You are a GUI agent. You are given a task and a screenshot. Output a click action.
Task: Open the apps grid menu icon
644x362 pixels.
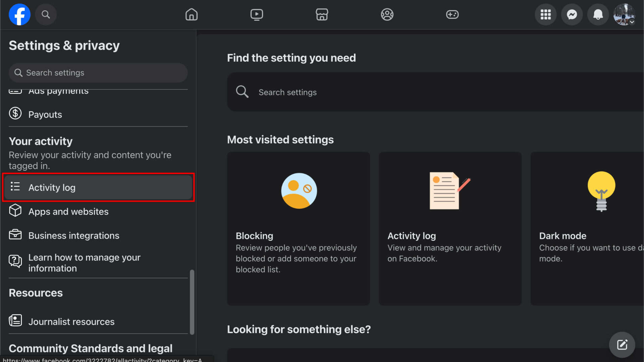[x=545, y=14]
